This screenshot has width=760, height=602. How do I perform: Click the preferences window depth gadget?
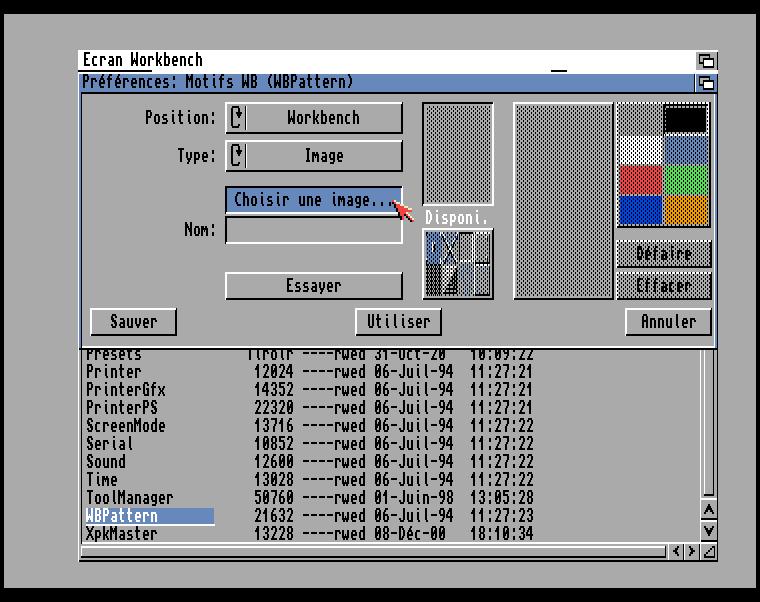[706, 83]
